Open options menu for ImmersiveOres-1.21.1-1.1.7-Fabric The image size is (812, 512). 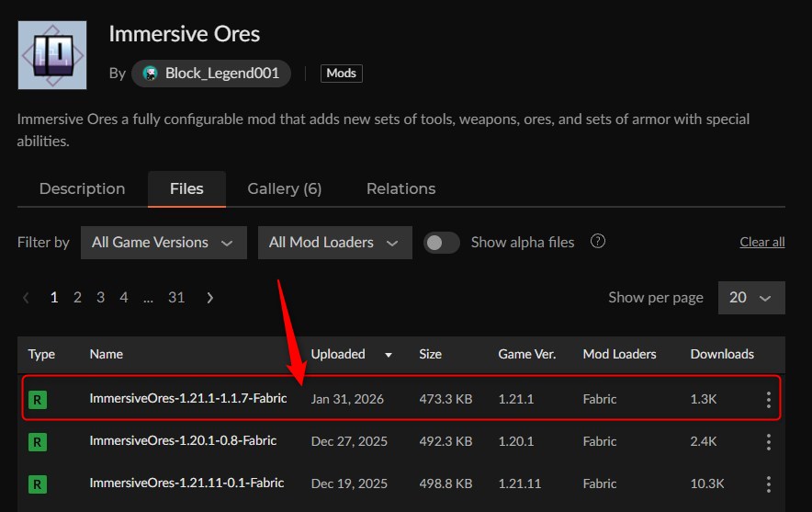coord(769,399)
